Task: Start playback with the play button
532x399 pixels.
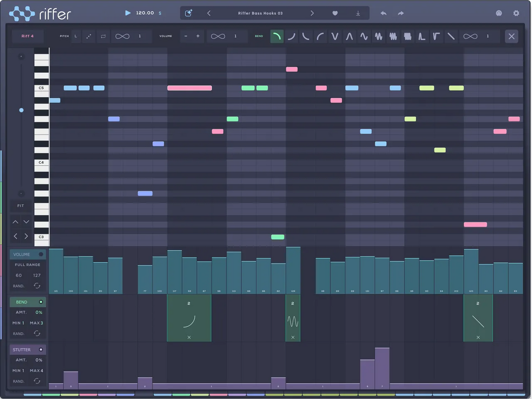Action: pos(128,13)
